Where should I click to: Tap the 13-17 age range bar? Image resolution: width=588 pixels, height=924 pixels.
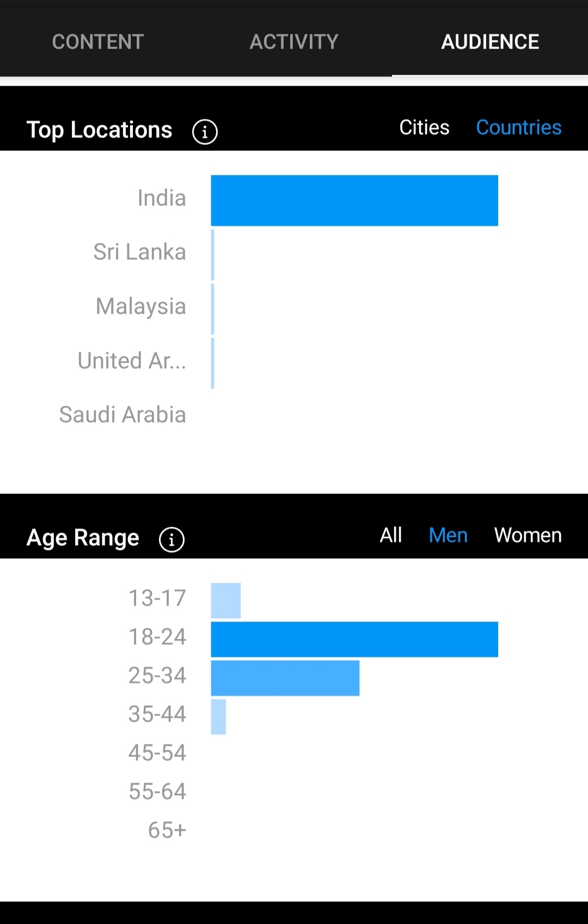tap(226, 601)
